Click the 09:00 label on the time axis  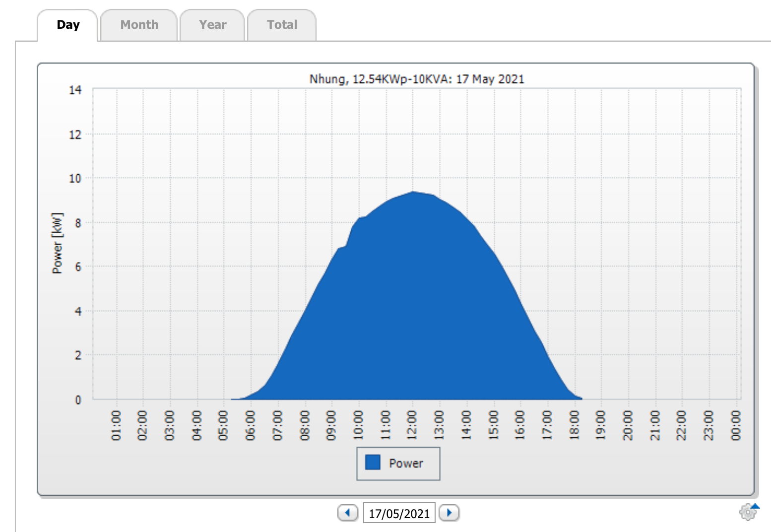click(x=331, y=425)
